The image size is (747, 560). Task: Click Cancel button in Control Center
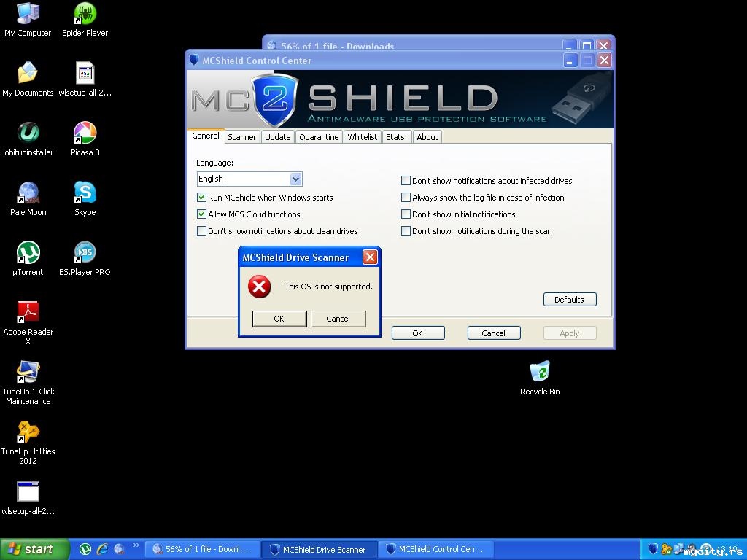coord(494,332)
